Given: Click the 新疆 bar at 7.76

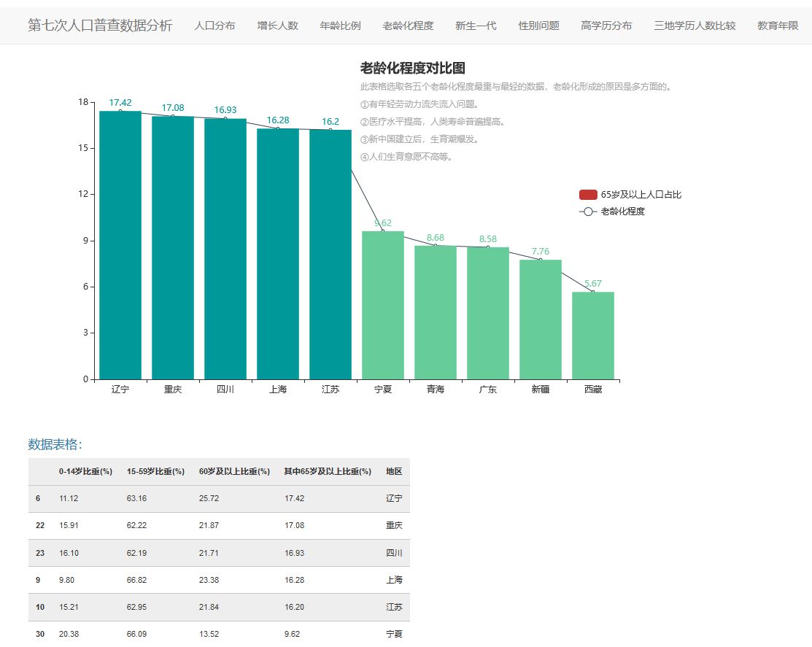Looking at the screenshot, I should click(x=541, y=319).
